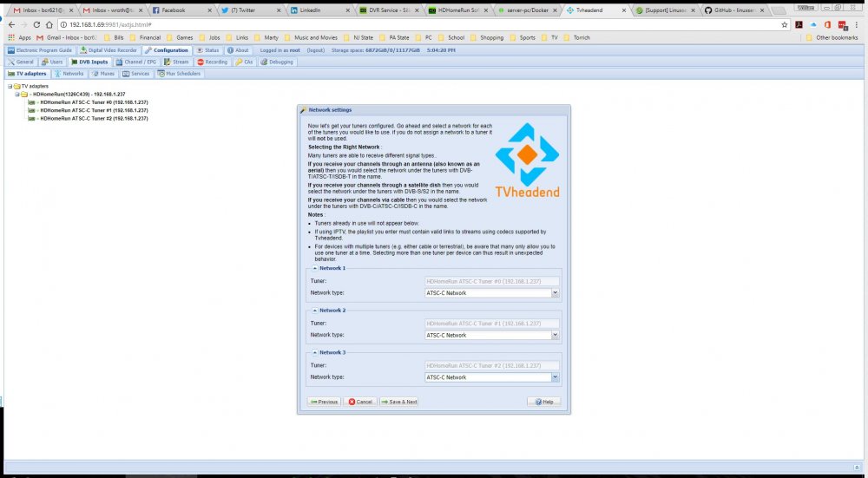The image size is (868, 478).
Task: Open the Users configuration tab
Action: coord(52,62)
